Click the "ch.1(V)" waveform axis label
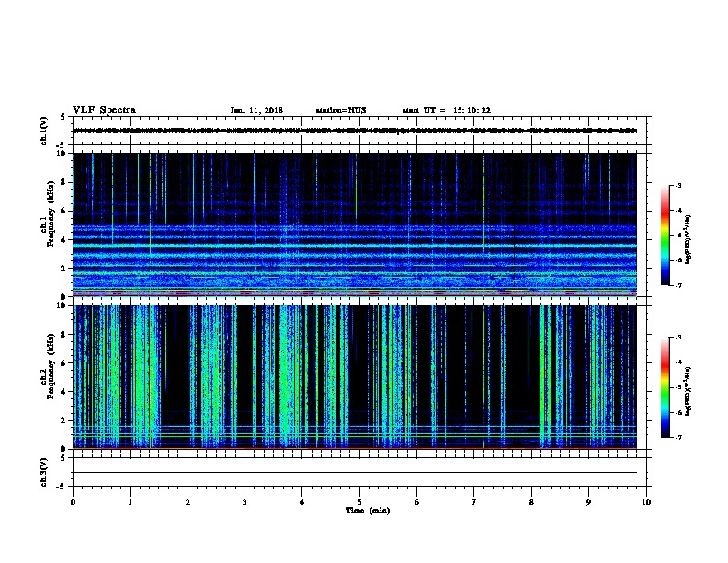This screenshot has width=728, height=563. tap(43, 131)
